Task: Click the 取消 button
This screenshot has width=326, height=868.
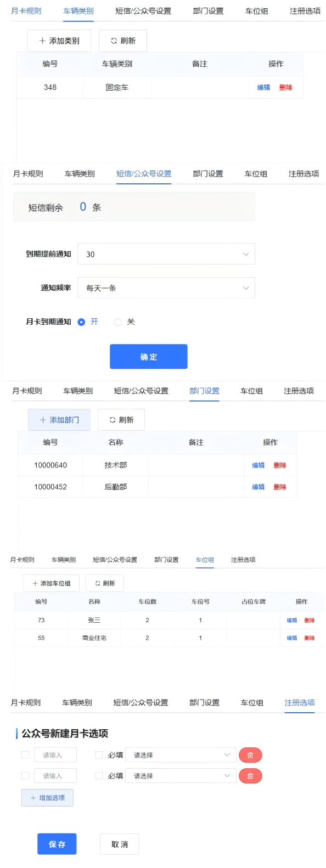Action: pyautogui.click(x=120, y=844)
